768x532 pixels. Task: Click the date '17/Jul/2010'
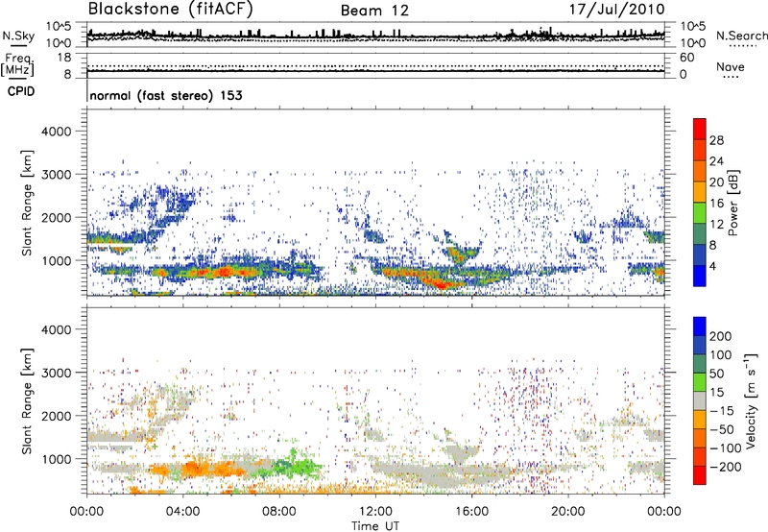(616, 10)
